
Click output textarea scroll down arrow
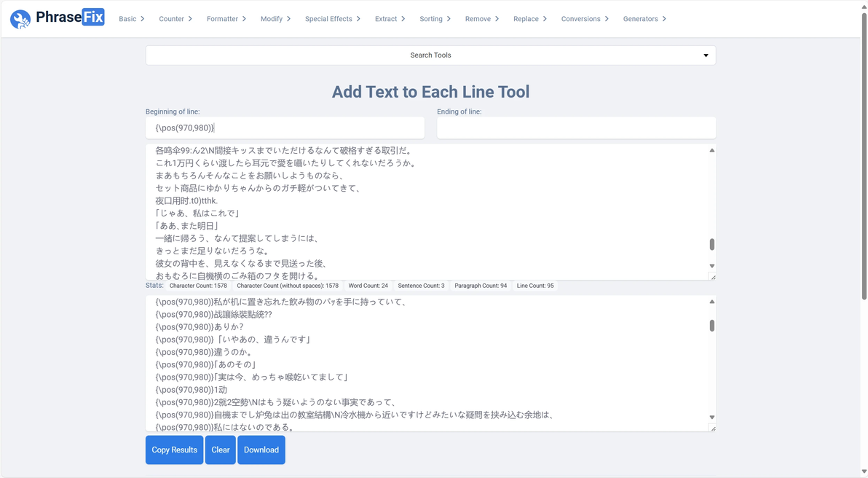[712, 417]
